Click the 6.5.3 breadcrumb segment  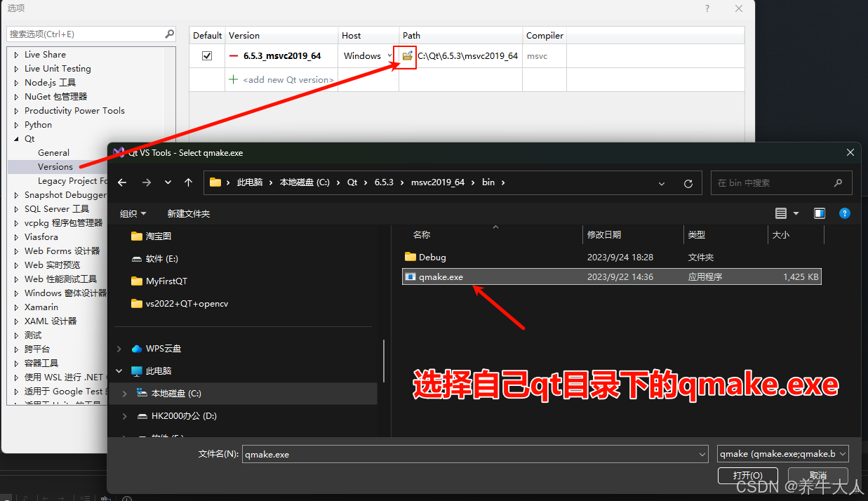[384, 182]
